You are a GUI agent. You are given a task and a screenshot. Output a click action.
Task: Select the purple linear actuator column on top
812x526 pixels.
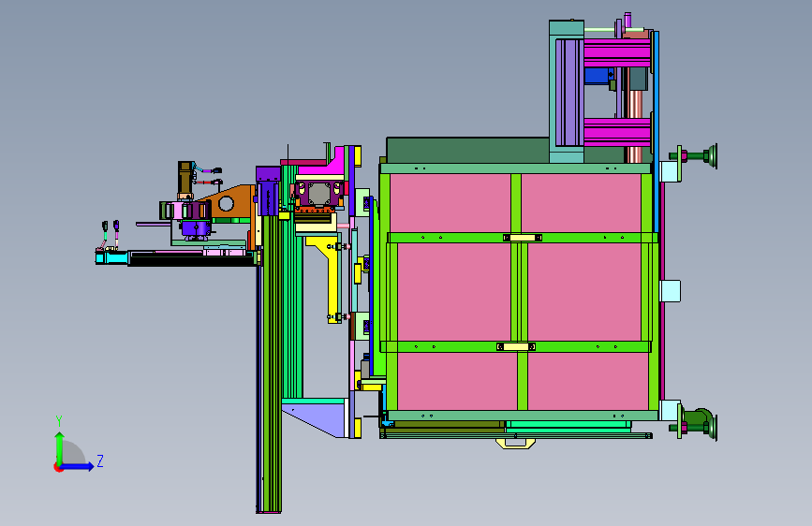(x=569, y=92)
